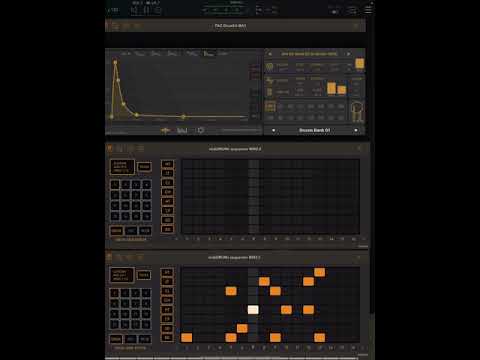Select the bottom drum row label in lower sequencer
This screenshot has height=360, width=480.
click(167, 338)
